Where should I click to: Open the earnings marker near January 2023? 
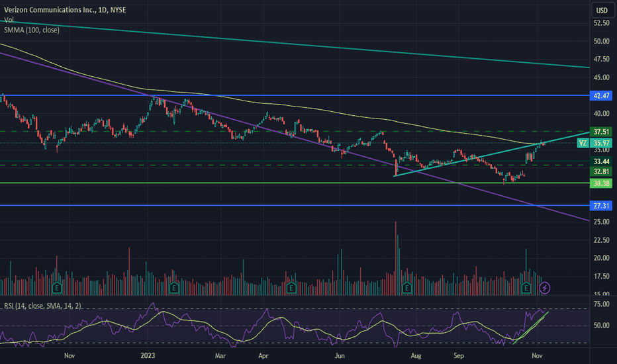click(174, 288)
